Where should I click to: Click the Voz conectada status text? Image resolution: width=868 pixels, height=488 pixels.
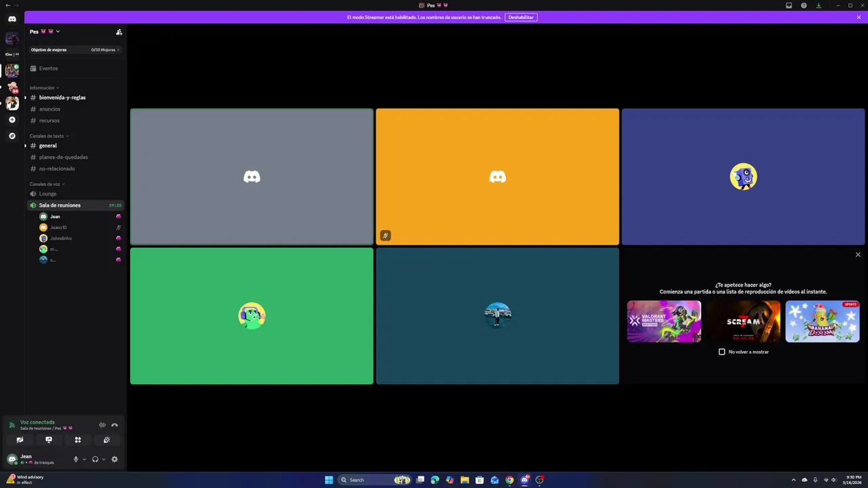[37, 422]
